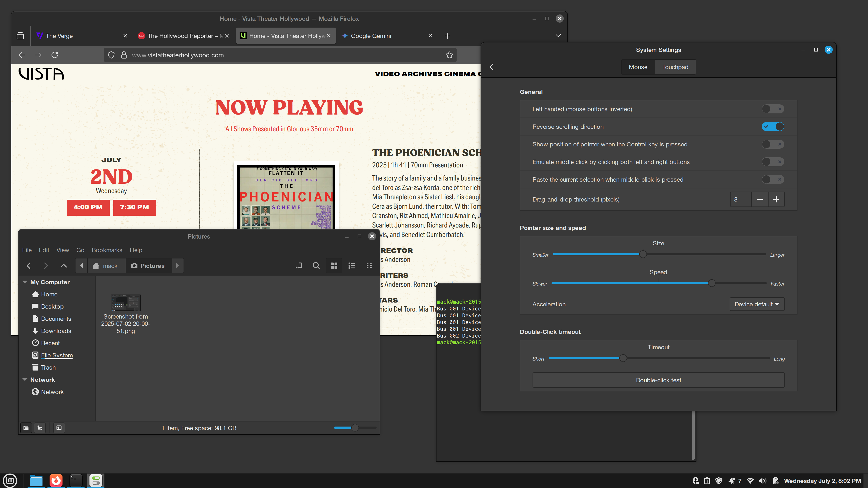Click path bar left scroll arrow
The height and width of the screenshot is (488, 868).
pos(81,266)
